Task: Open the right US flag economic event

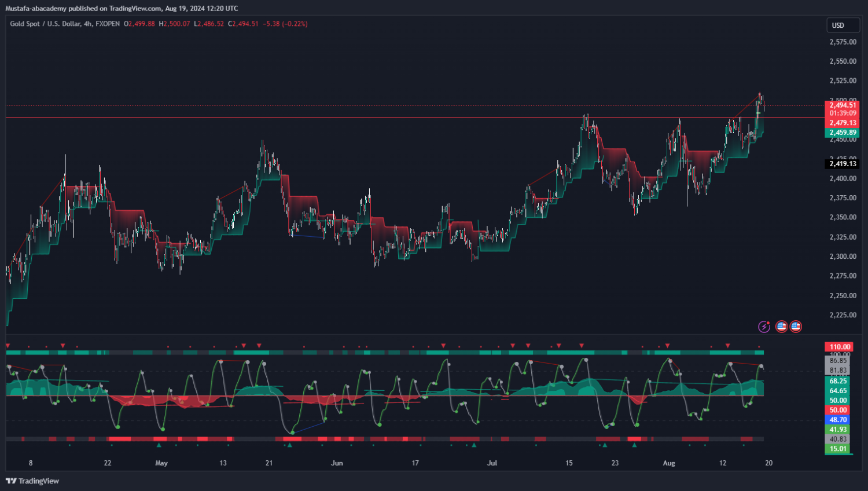Action: [796, 327]
